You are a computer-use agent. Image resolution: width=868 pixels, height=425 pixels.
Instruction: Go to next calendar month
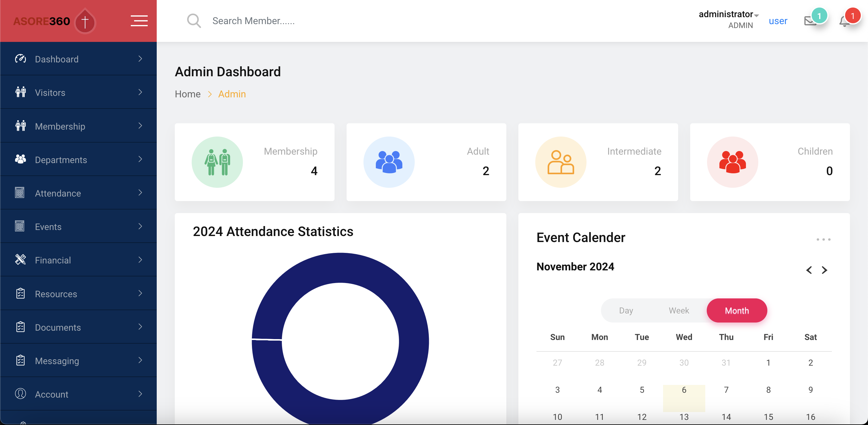824,270
